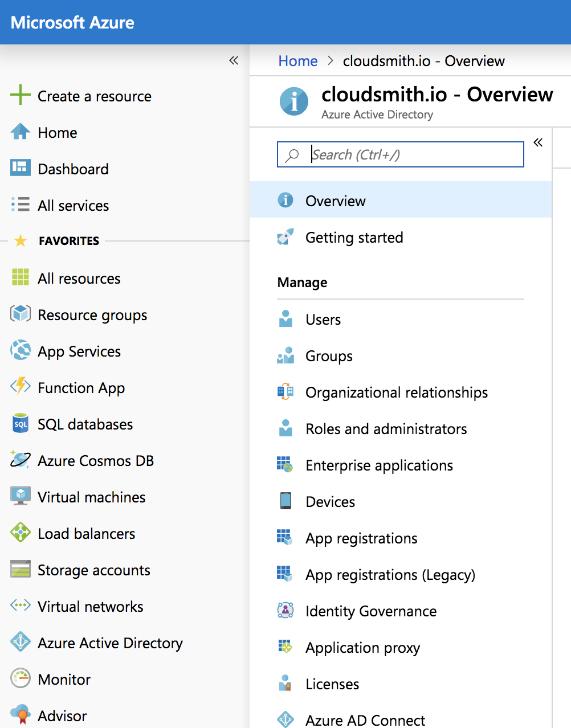
Task: Collapse the left favorites sidebar
Action: coord(234,60)
